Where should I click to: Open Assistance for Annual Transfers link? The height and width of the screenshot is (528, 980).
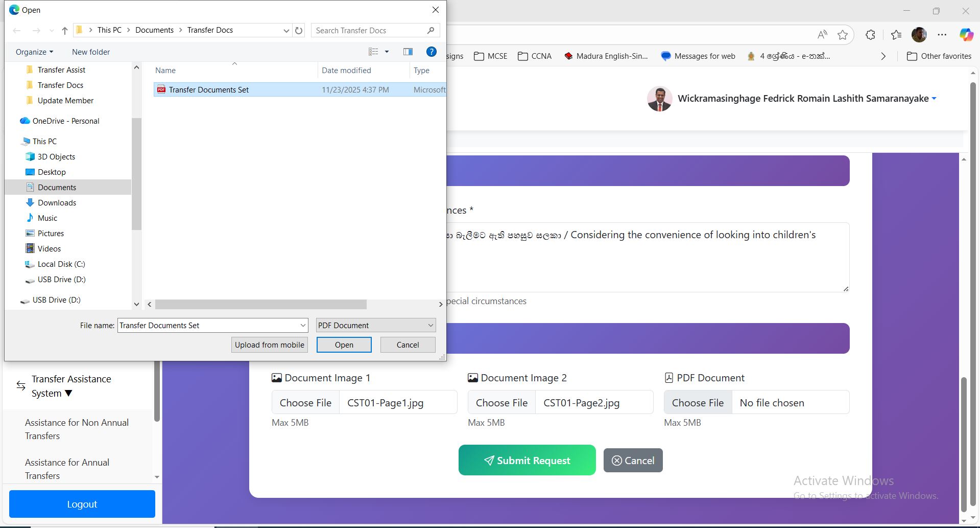click(x=67, y=469)
